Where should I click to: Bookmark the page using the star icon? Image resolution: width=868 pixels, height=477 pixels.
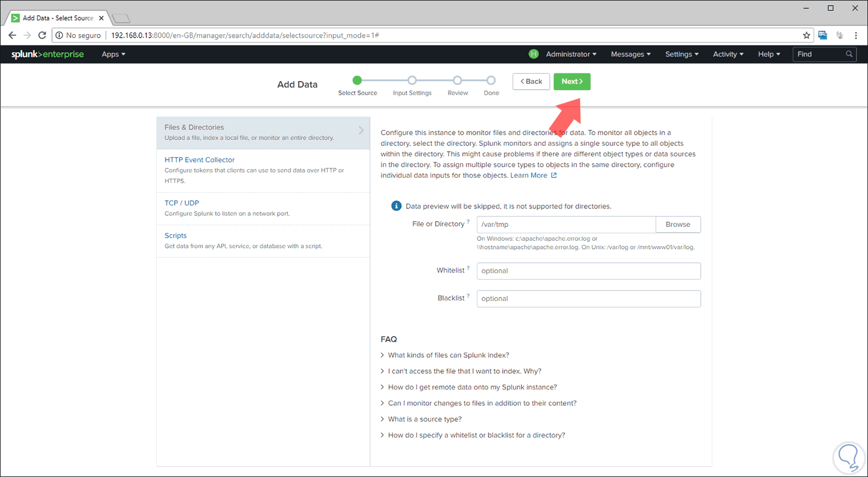(x=807, y=35)
